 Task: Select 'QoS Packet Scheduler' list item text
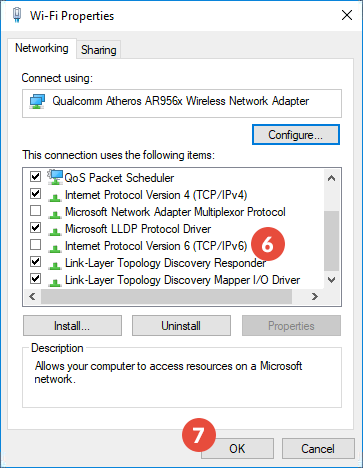point(119,178)
